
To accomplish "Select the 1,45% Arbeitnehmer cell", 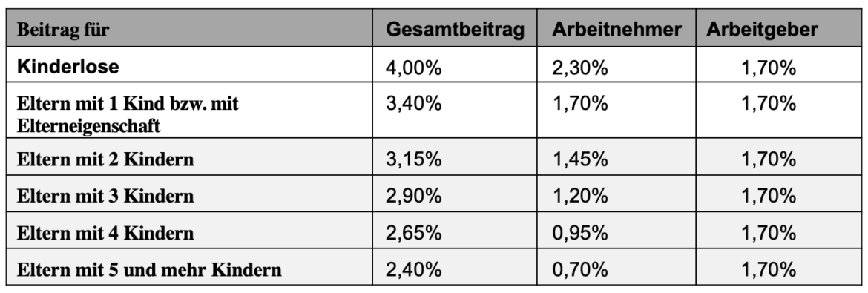I will coord(617,157).
